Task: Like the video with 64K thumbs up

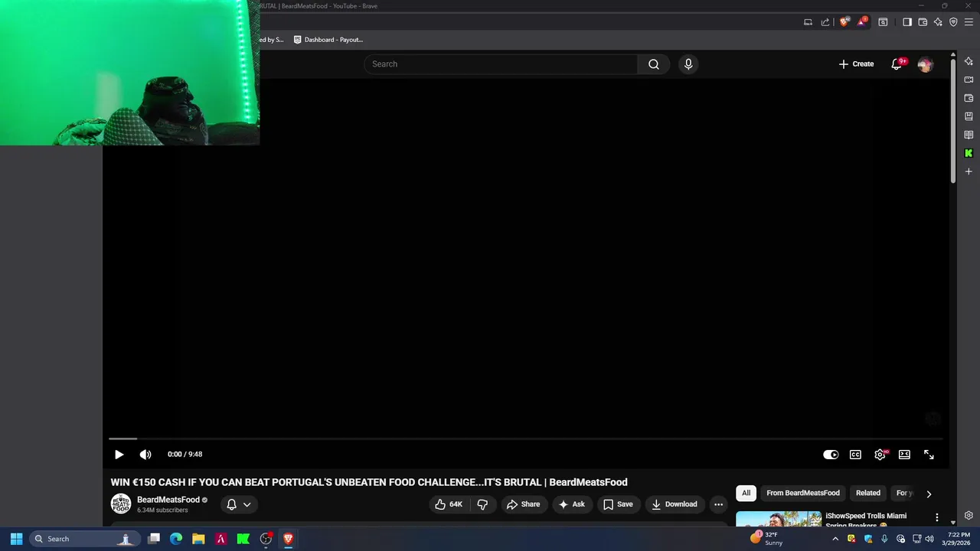Action: click(449, 504)
